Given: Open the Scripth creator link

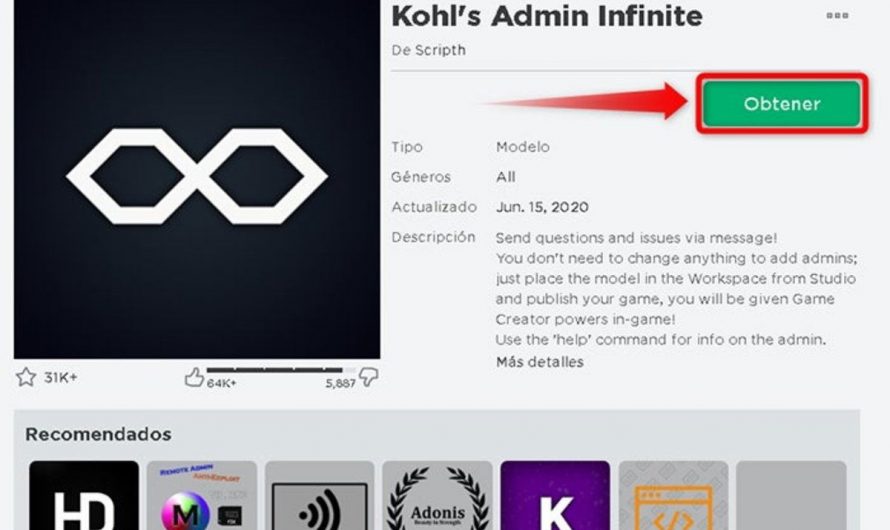Looking at the screenshot, I should tap(440, 50).
